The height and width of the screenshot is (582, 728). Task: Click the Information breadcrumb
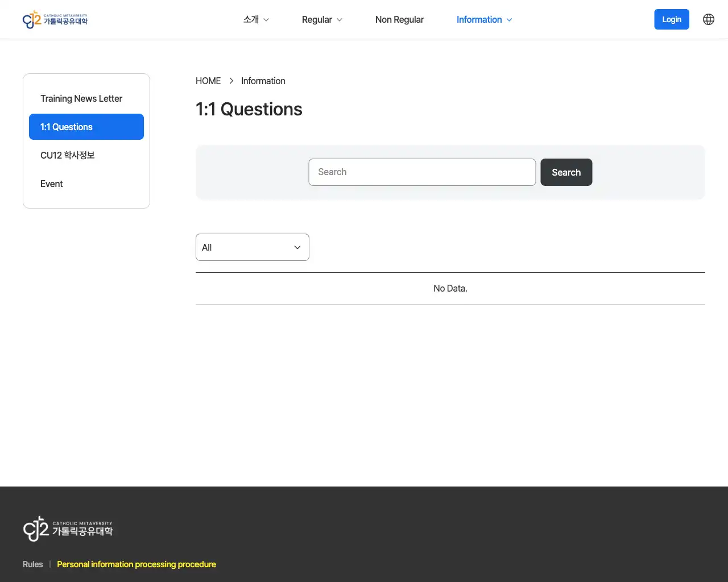263,81
